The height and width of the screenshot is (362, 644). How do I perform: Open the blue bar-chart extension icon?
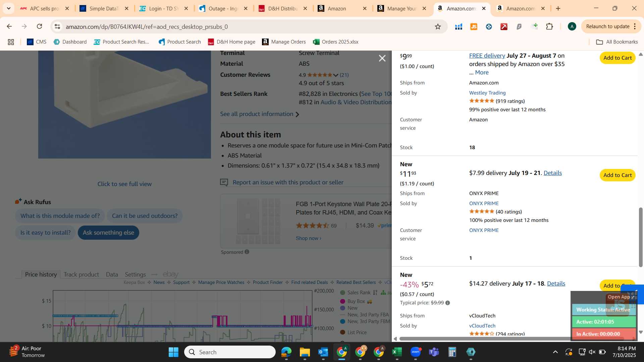[x=459, y=26]
